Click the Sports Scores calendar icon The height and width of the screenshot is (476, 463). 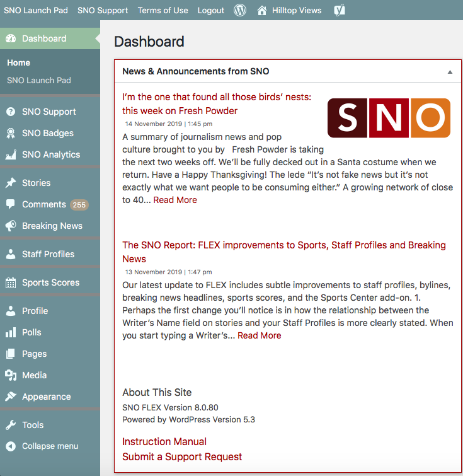11,282
